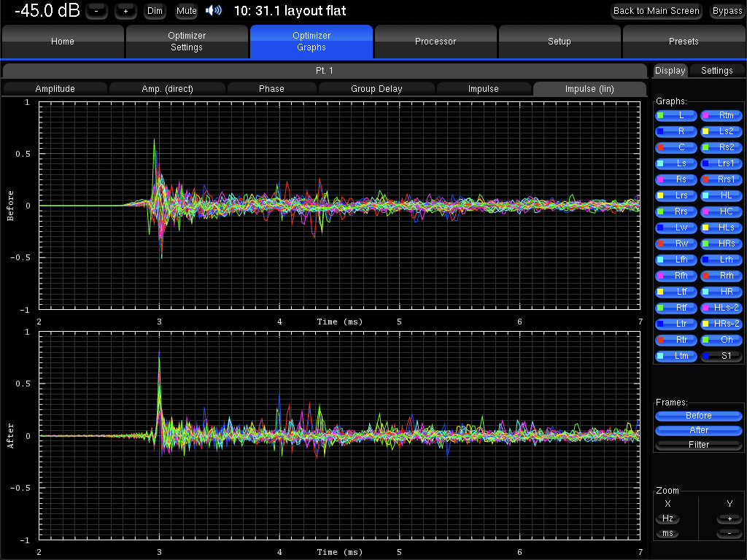
Task: Click Back to Main Screen
Action: point(656,11)
